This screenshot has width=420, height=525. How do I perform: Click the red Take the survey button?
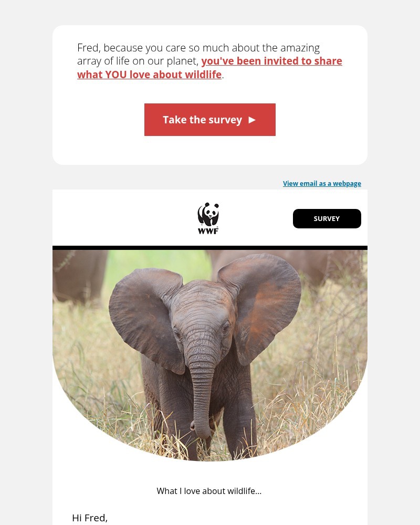pos(210,120)
